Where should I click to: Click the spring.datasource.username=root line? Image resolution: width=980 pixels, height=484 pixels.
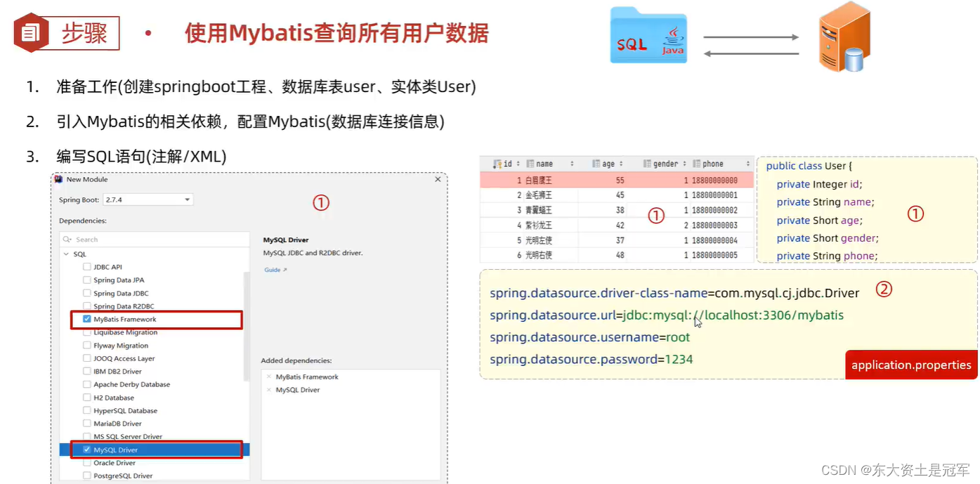pyautogui.click(x=590, y=338)
